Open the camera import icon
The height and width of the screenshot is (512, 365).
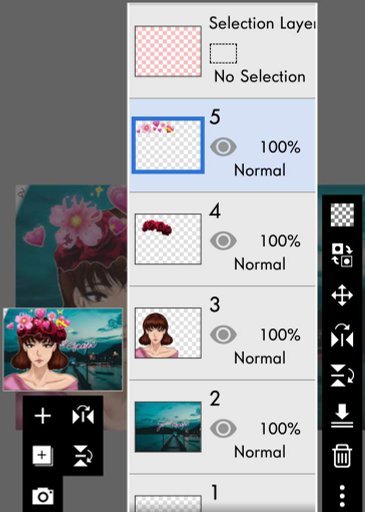point(43,496)
